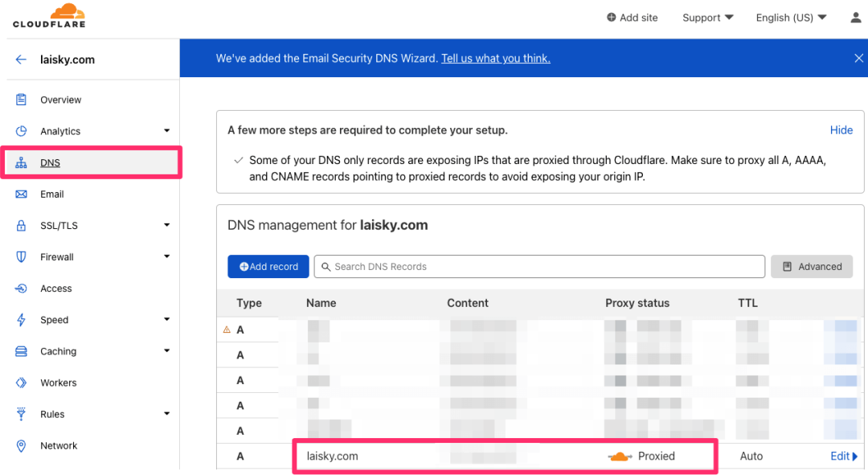Click the Add record button
This screenshot has width=868, height=475.
click(268, 266)
